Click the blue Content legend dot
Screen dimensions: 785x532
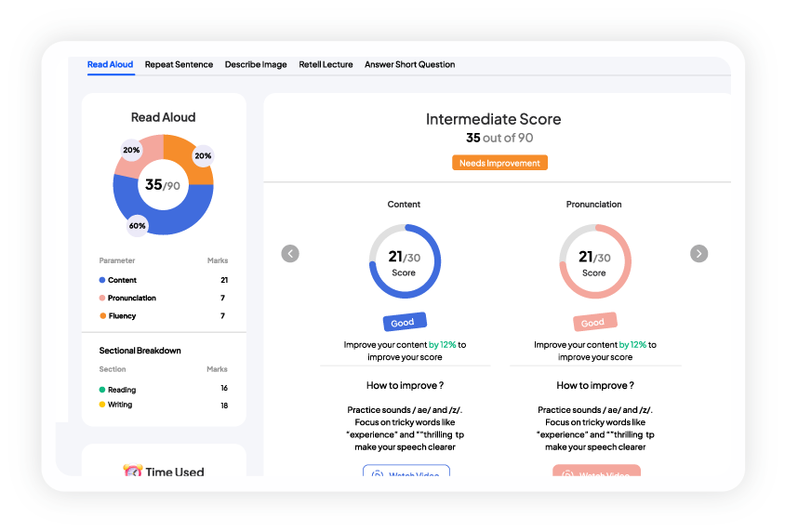click(x=102, y=280)
